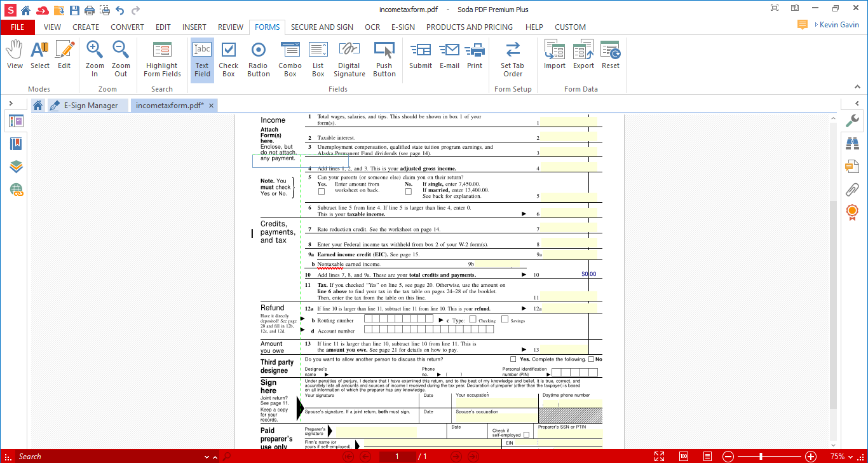Click the Submit form icon
This screenshot has height=463, width=868.
pos(421,56)
